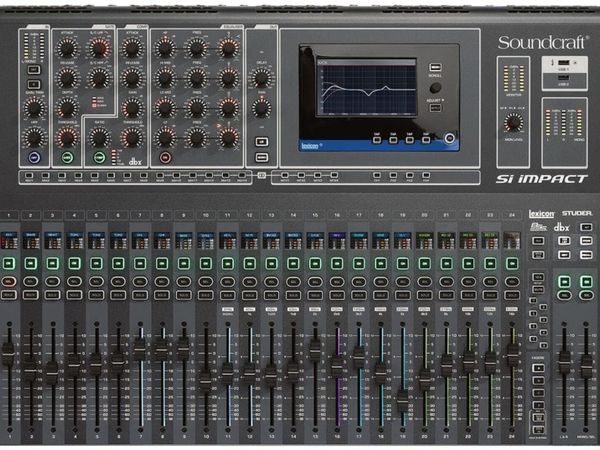Turn the input GAIN/TRIM knob

(x=34, y=108)
